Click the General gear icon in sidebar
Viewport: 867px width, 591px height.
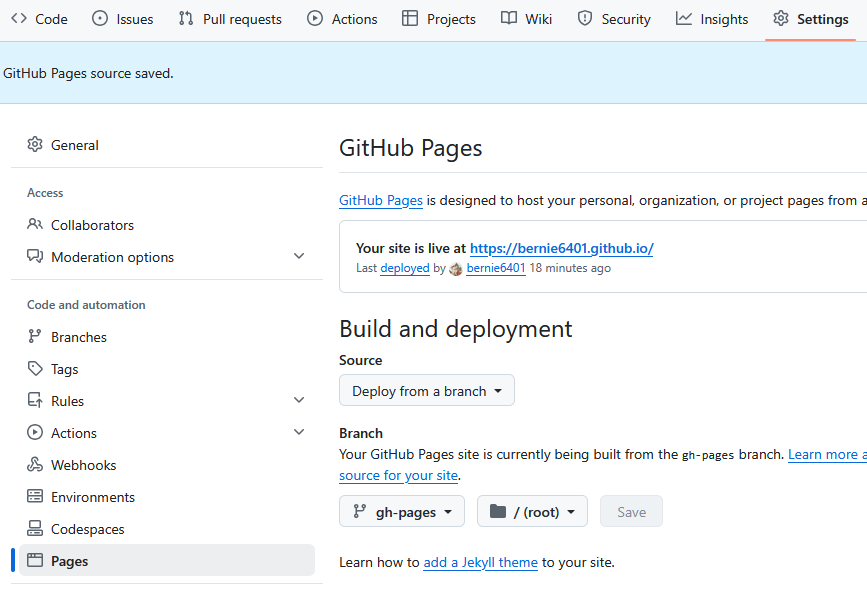(35, 144)
